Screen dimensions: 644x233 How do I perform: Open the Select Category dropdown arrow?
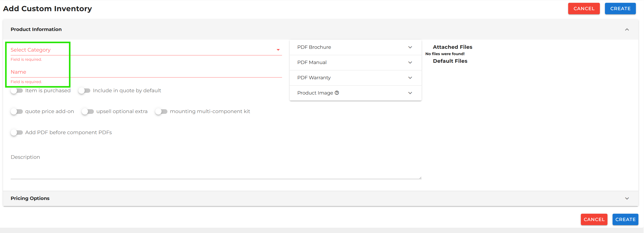[x=278, y=50]
